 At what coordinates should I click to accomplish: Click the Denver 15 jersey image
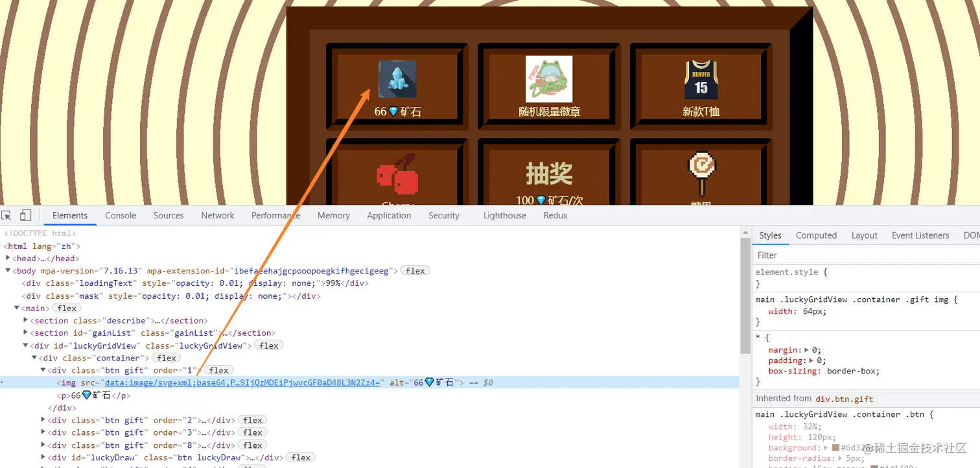[701, 79]
